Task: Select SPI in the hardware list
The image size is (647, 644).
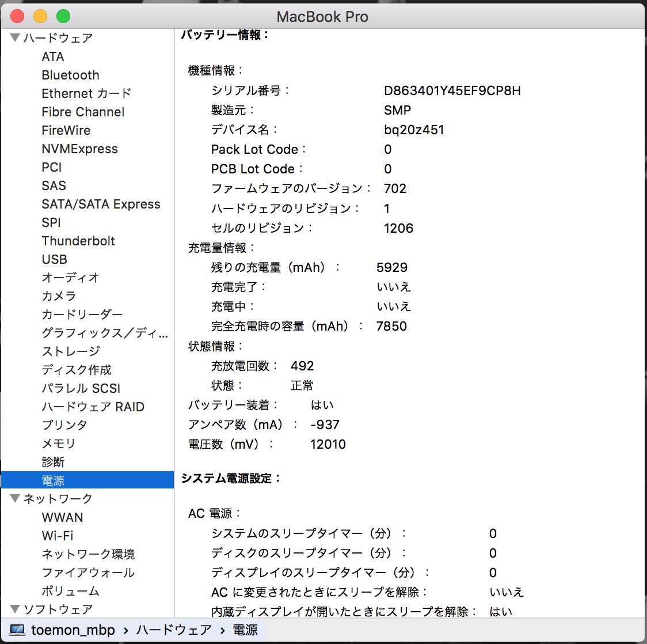Action: [x=51, y=222]
